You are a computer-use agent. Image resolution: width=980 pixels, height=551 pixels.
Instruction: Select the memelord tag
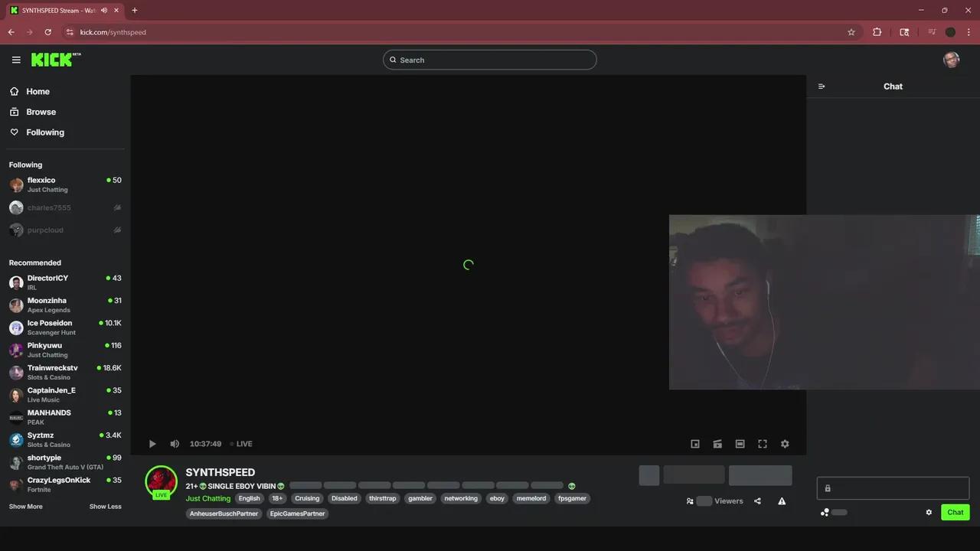pos(531,498)
